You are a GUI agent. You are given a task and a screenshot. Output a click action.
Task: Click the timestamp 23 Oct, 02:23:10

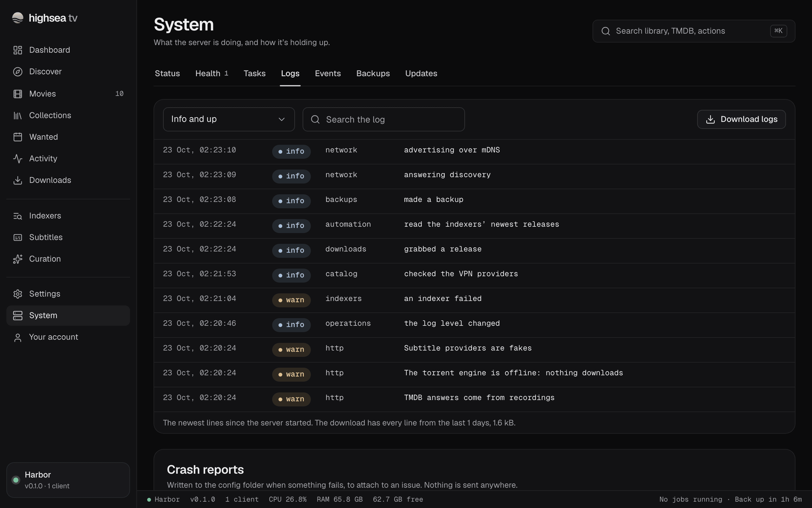[199, 150]
